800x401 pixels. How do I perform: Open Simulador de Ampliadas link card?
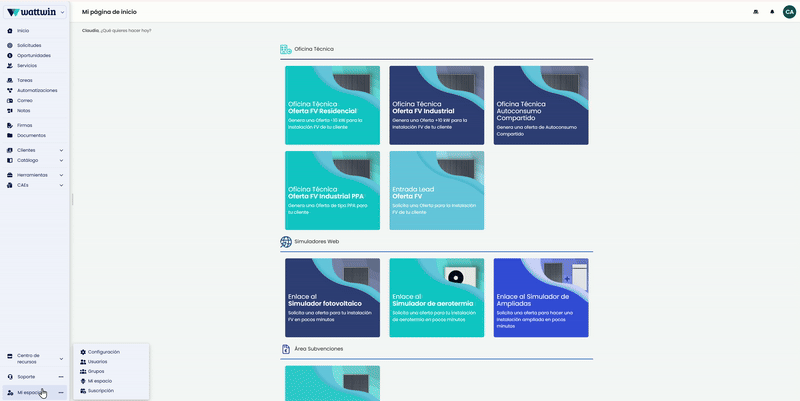tap(541, 297)
